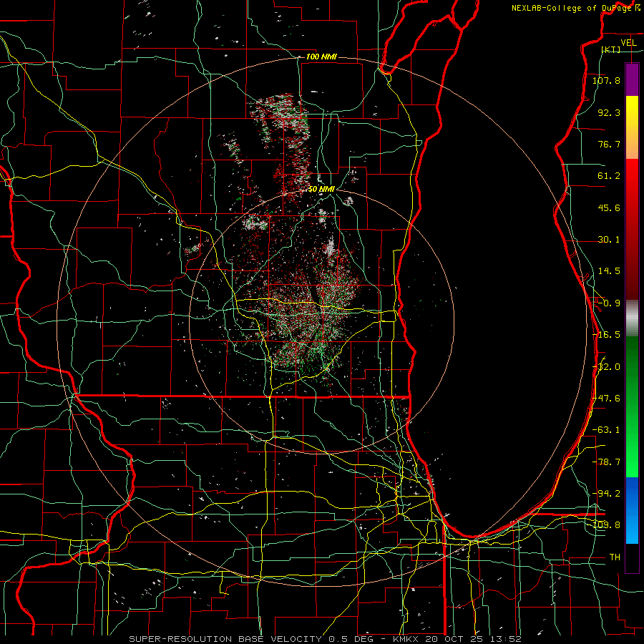
Task: Select the -16.5 scale value
Action: [606, 335]
